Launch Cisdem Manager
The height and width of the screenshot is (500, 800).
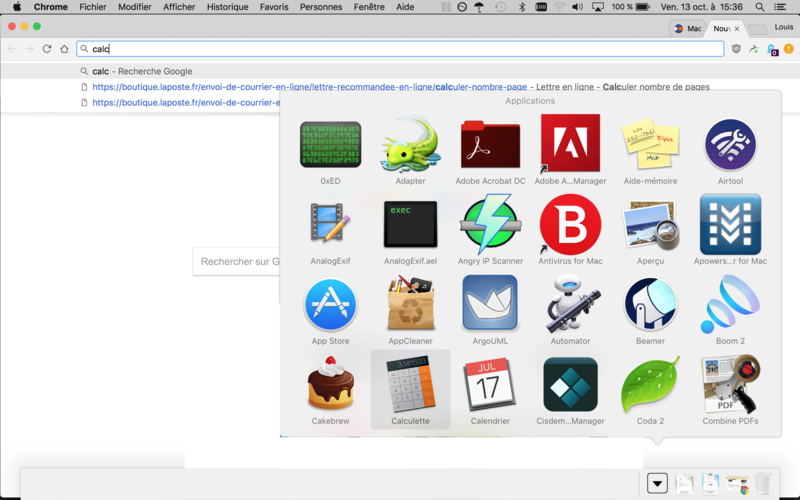point(570,384)
